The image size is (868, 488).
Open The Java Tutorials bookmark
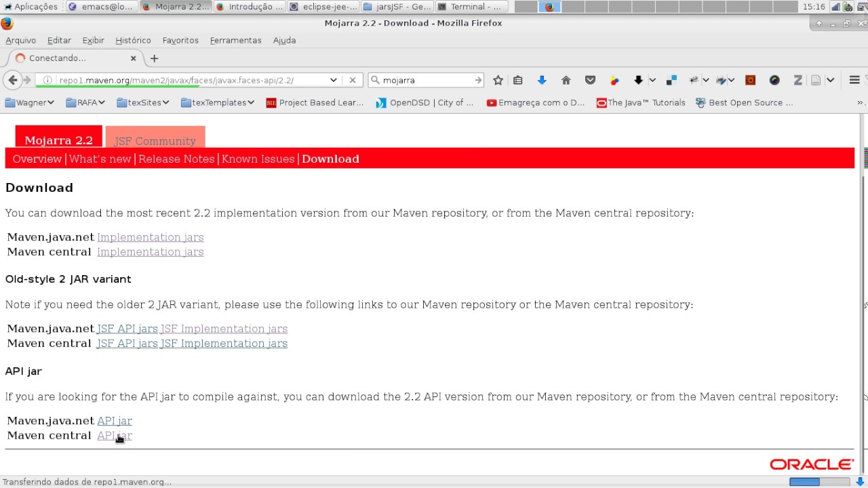(641, 103)
